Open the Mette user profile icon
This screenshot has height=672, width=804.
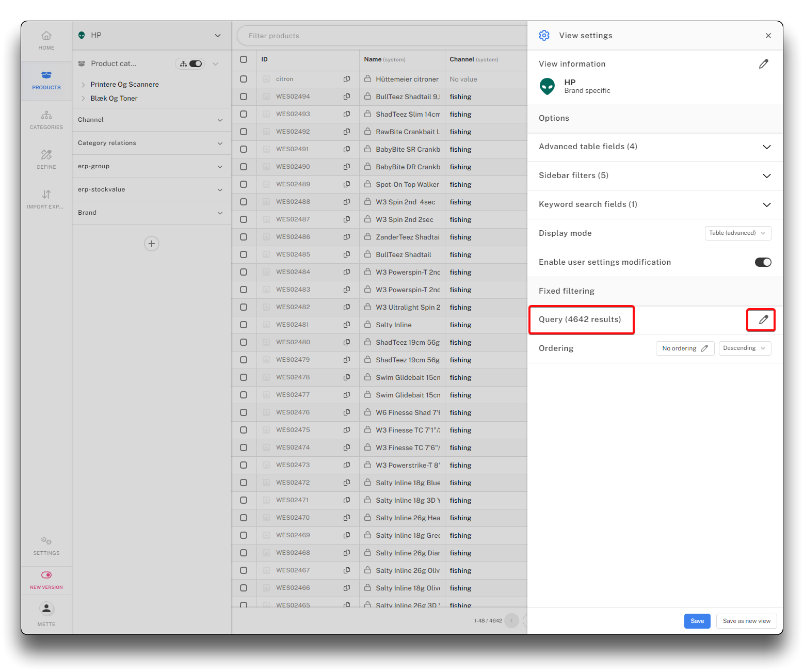coord(46,609)
